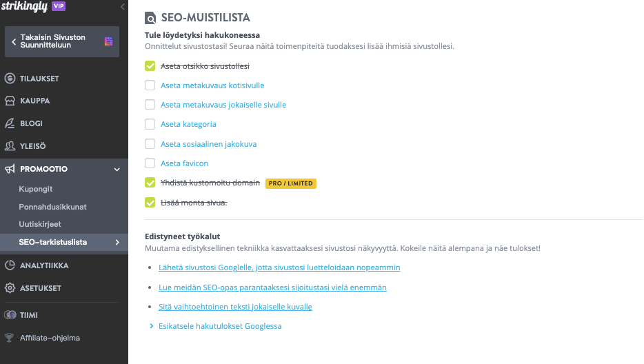
Task: Click the VIP badge
Action: (59, 6)
